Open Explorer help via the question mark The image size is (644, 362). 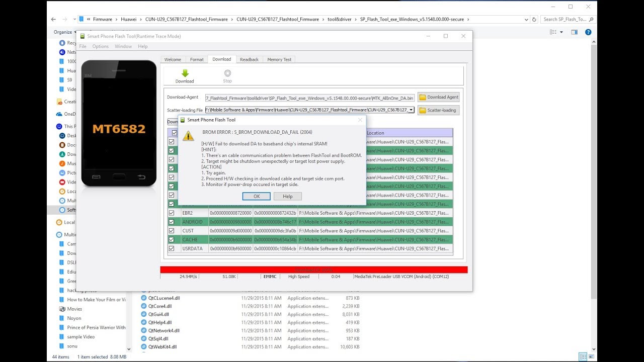[x=588, y=32]
